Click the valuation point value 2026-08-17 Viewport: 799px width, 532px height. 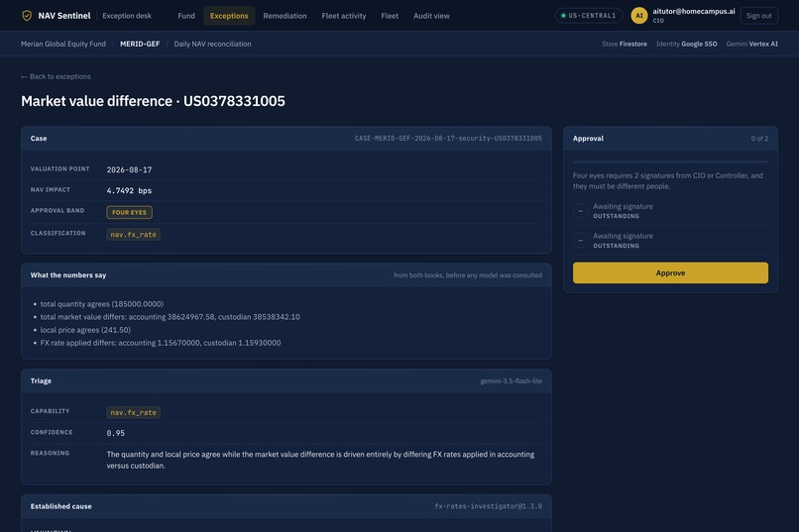130,170
